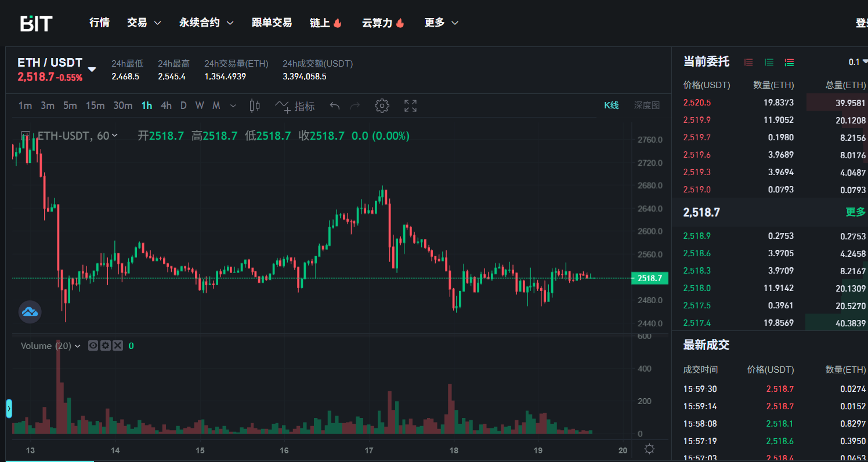Open the candlestick chart style selector
The image size is (868, 462).
(x=254, y=106)
